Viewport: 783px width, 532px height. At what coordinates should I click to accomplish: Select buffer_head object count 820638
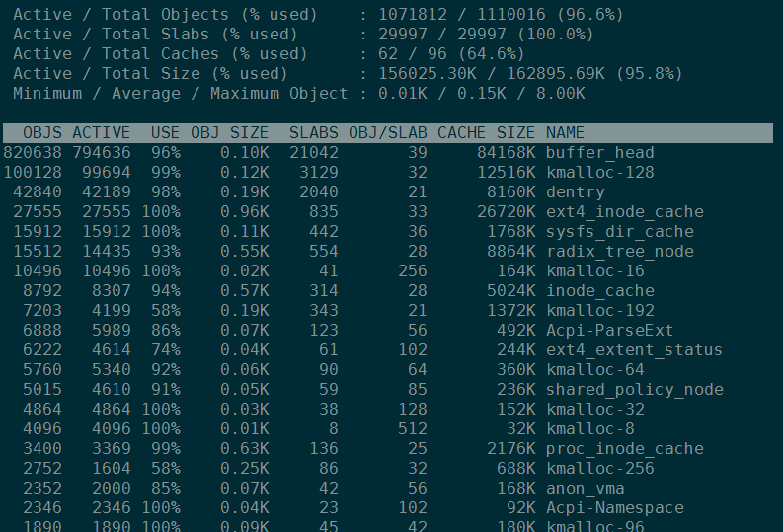pos(33,153)
